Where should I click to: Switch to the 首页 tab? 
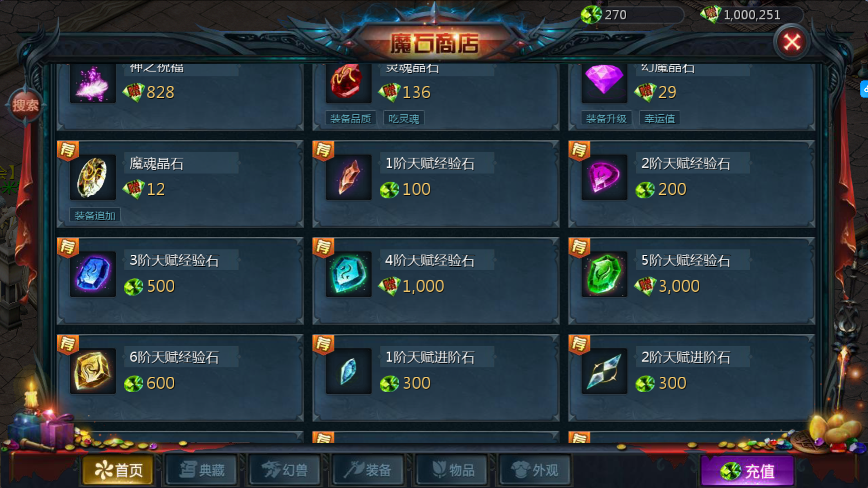(x=118, y=470)
